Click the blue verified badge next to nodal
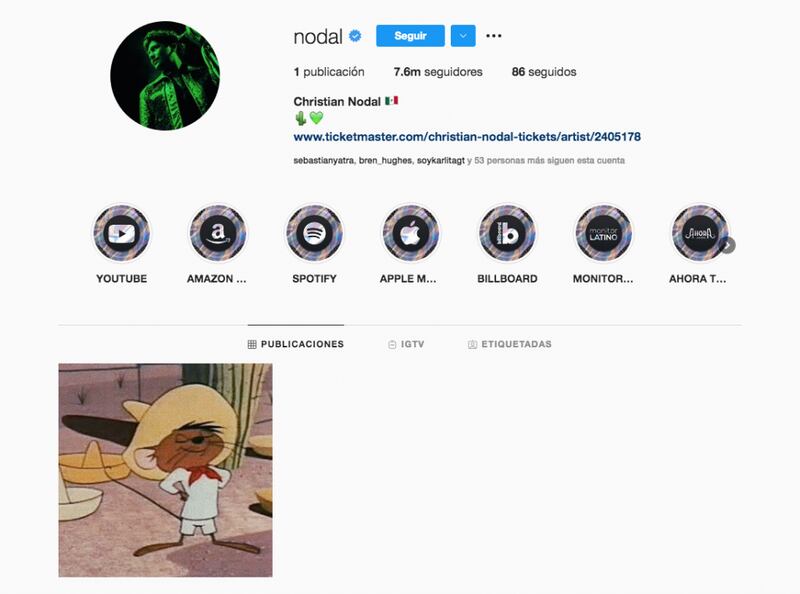The width and height of the screenshot is (800, 594). click(355, 36)
